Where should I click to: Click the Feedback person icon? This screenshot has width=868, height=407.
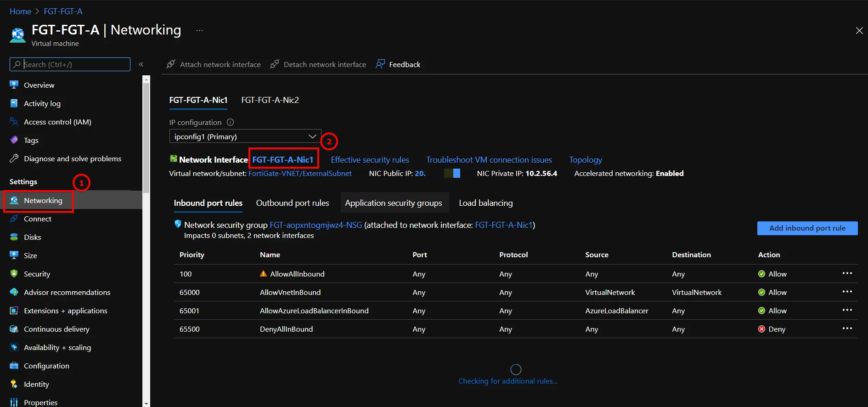point(380,64)
